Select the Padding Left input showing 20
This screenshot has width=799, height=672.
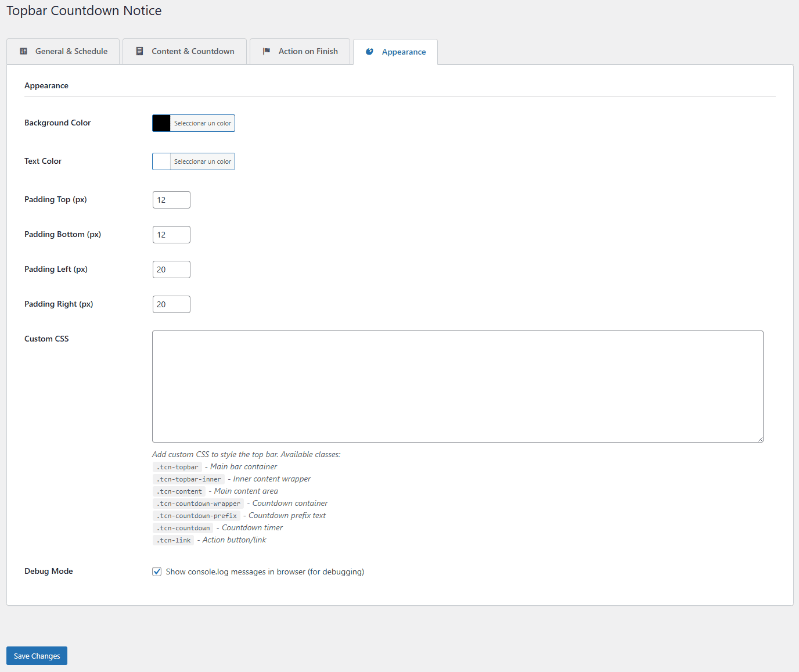(171, 269)
